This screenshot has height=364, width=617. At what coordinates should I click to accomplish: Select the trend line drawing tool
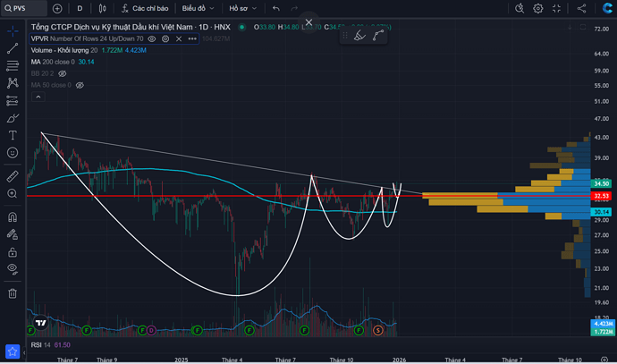[x=13, y=48]
